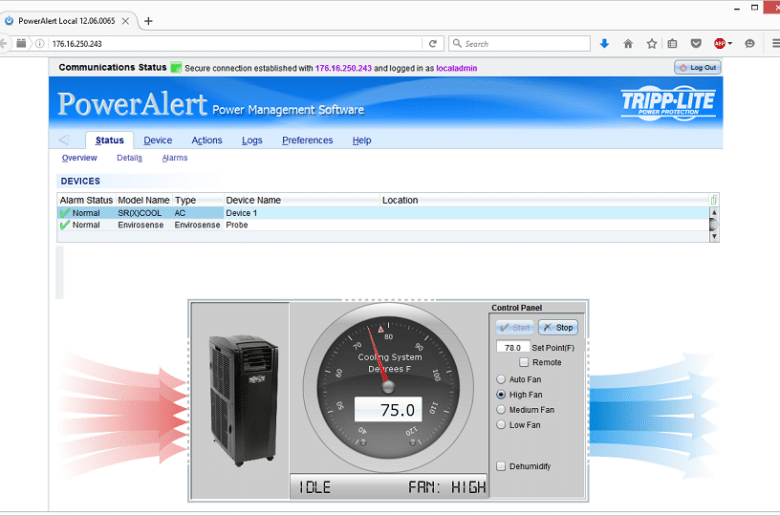Click the portable AC unit image
780x516 pixels.
click(242, 400)
